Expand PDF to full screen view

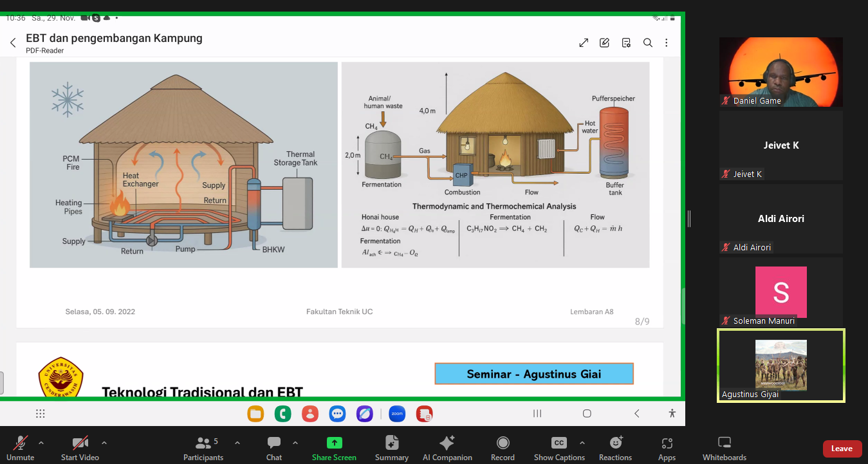pos(584,43)
